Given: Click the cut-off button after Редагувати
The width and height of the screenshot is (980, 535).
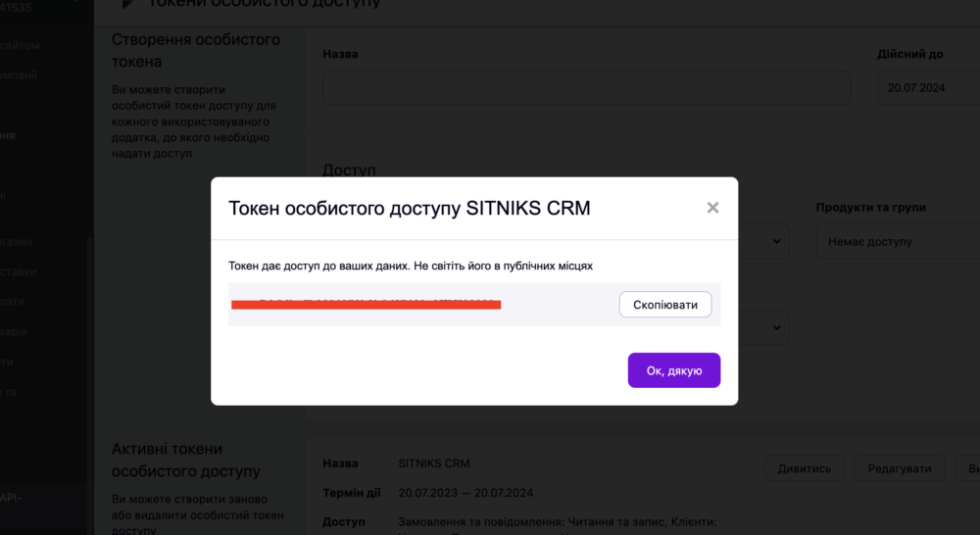Looking at the screenshot, I should click(967, 468).
